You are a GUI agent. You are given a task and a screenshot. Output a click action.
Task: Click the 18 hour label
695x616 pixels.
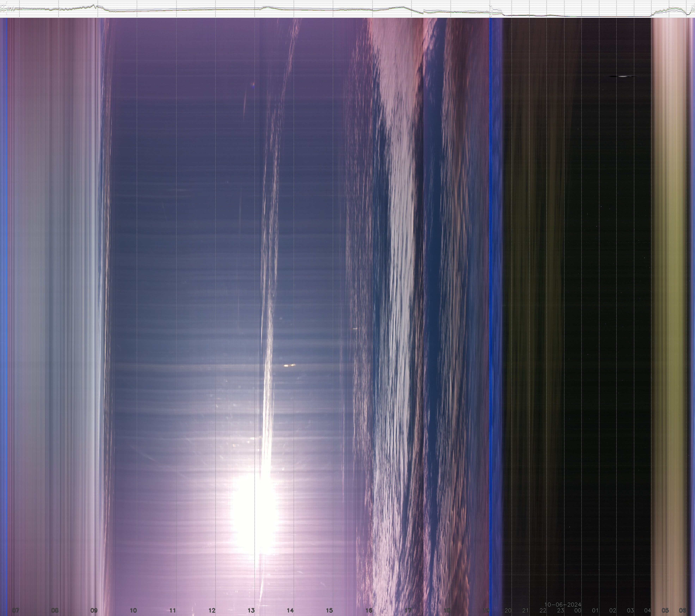coord(447,610)
